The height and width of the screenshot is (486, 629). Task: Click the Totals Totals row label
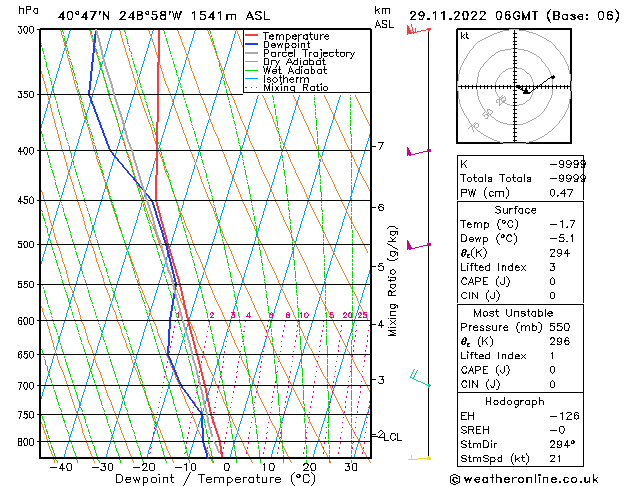[496, 178]
